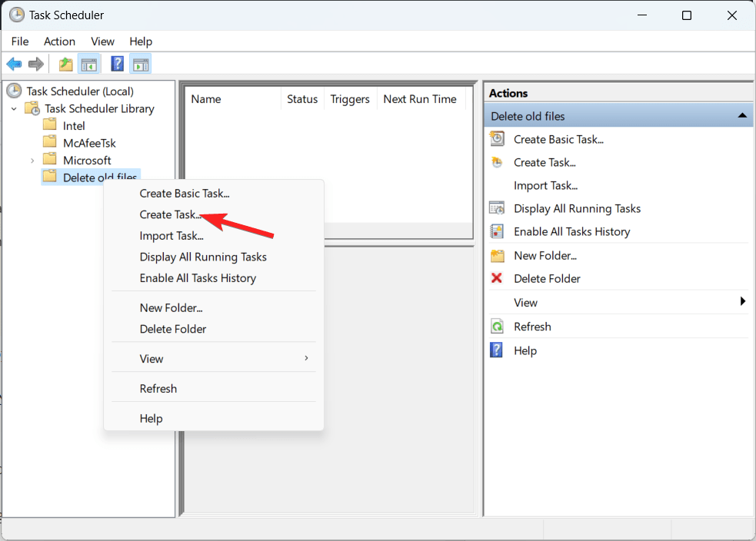Open Help using the blue question mark icon

pos(116,63)
